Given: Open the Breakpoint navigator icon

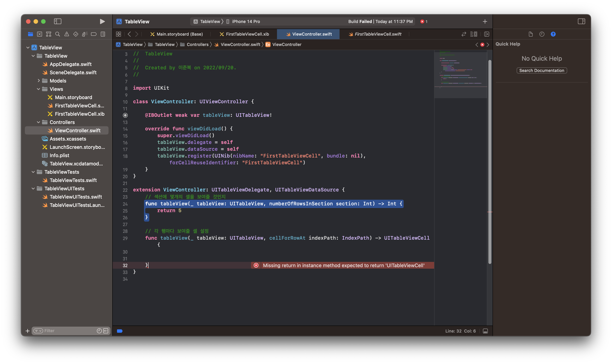Looking at the screenshot, I should (94, 34).
